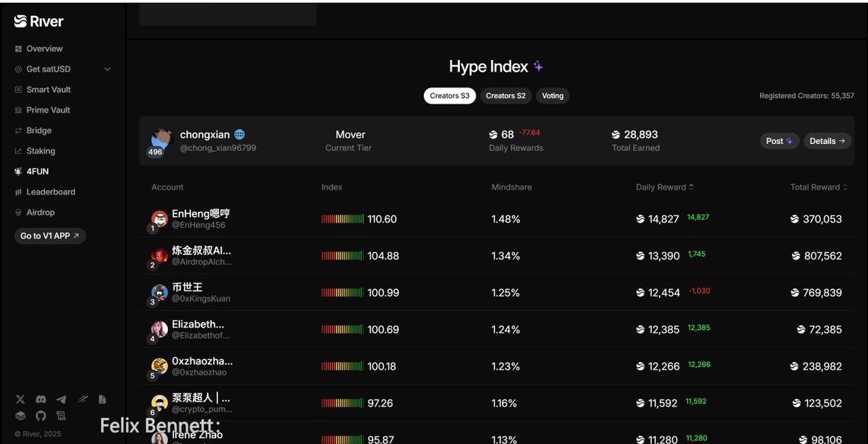Open Details for chongxian
The height and width of the screenshot is (444, 868).
click(827, 141)
